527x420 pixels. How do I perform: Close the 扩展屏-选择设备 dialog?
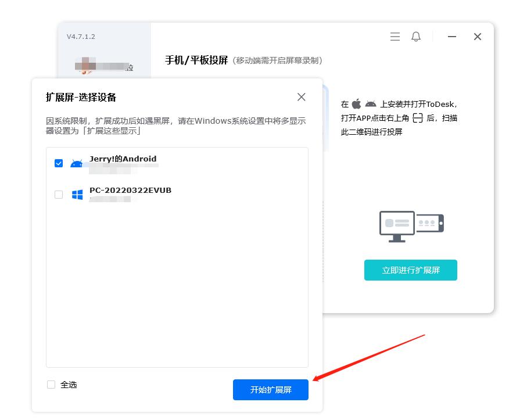(x=301, y=97)
